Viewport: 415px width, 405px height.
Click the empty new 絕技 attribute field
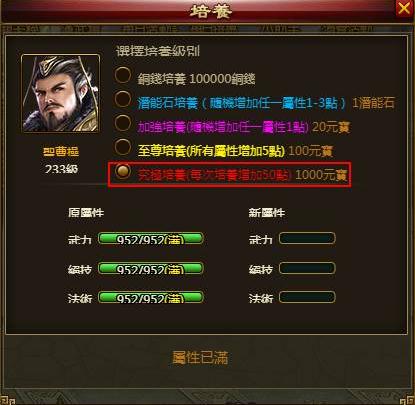point(307,268)
